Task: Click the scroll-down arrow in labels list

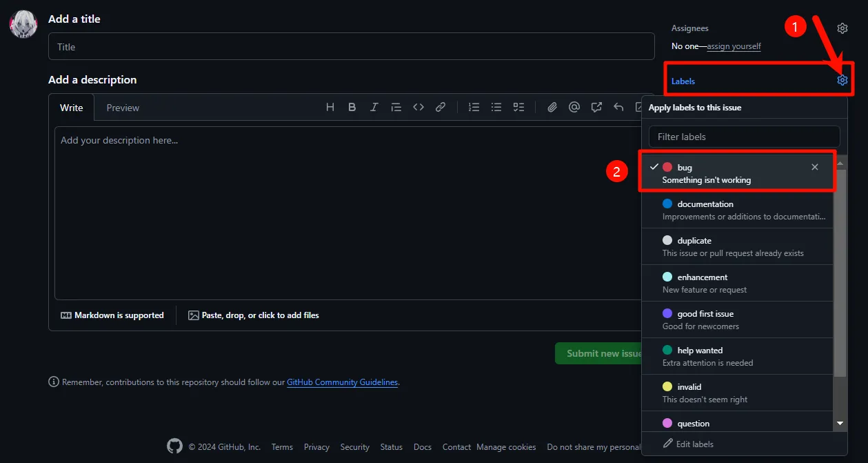Action: pos(840,423)
